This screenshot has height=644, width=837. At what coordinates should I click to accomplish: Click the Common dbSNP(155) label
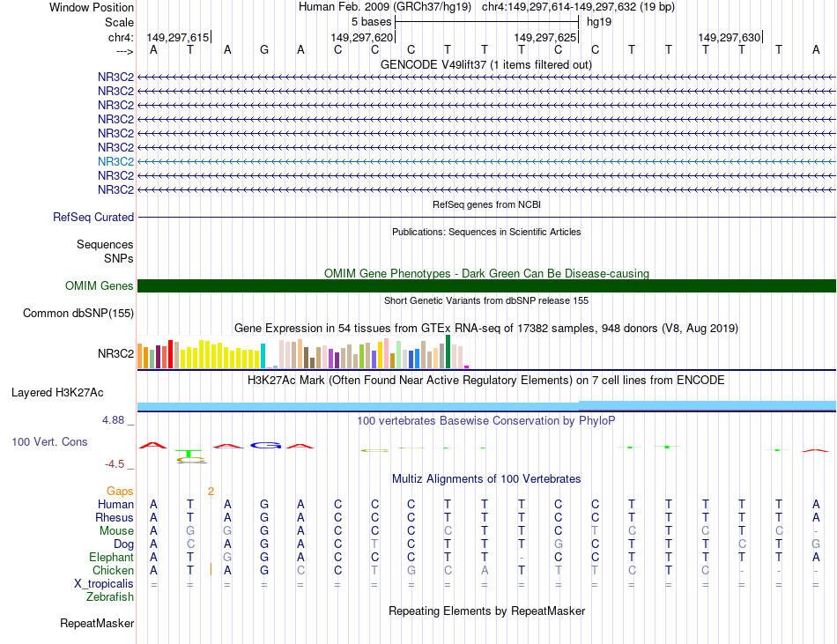click(78, 314)
